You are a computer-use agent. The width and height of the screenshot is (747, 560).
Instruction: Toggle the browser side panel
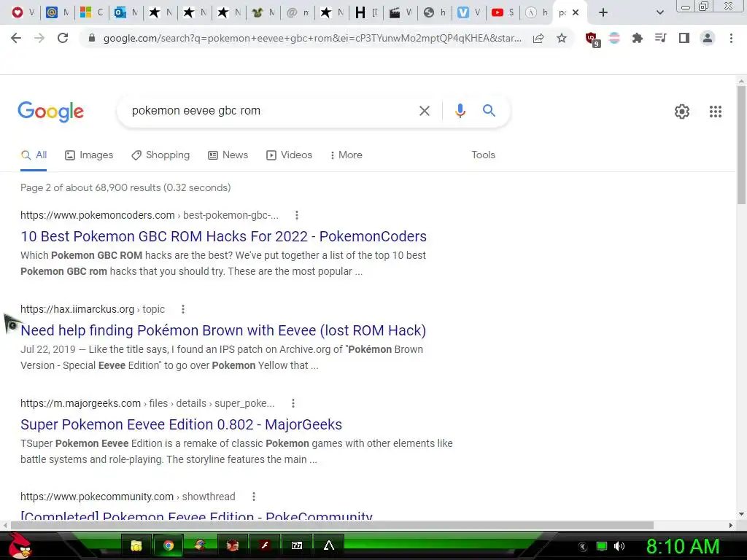684,38
